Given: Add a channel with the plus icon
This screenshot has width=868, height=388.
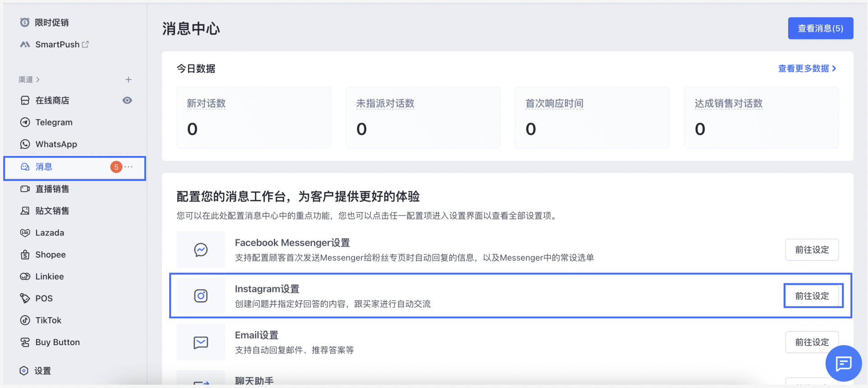Looking at the screenshot, I should 129,79.
